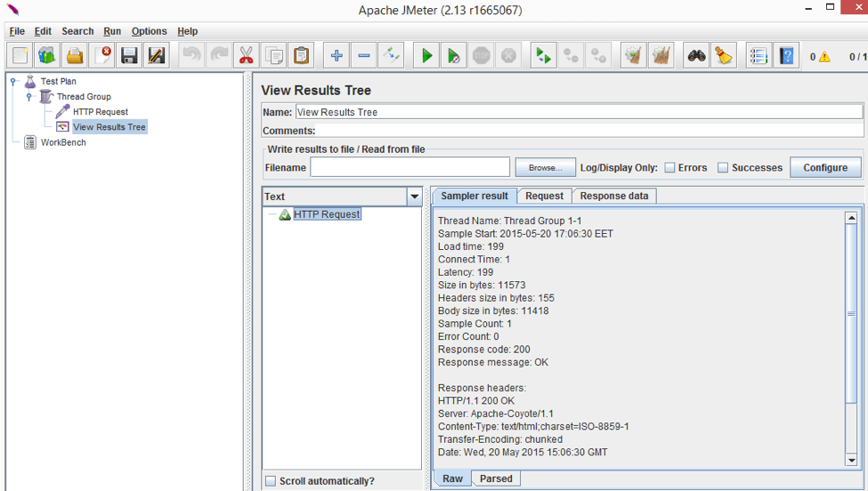
Task: Click the Open file folder icon
Action: click(x=75, y=55)
